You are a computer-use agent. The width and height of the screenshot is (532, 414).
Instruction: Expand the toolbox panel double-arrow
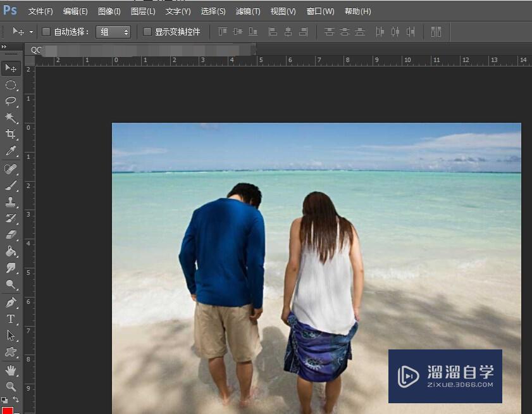[4, 47]
